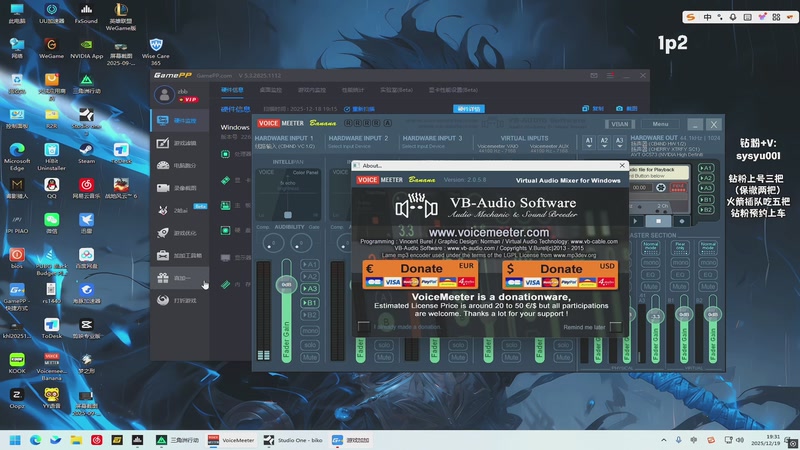Click the VoiceMeeter taskbar item
Viewport: 800px width, 450px height.
pos(231,440)
